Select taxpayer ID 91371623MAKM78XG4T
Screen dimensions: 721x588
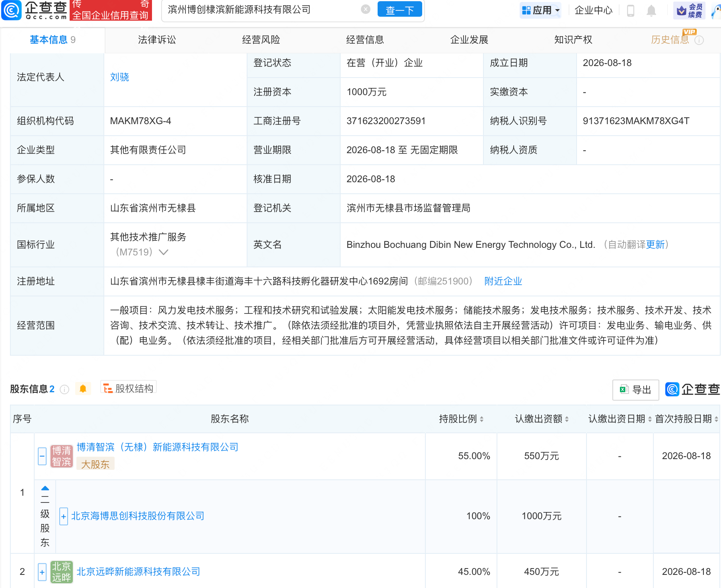click(x=636, y=121)
